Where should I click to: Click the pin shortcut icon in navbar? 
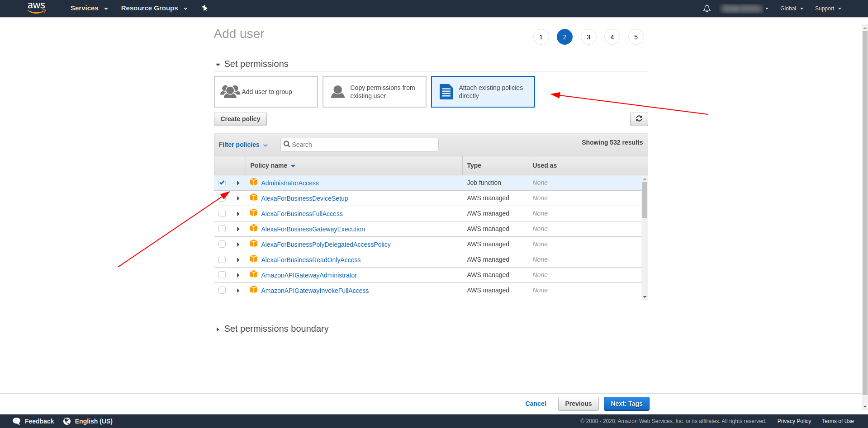[x=204, y=8]
